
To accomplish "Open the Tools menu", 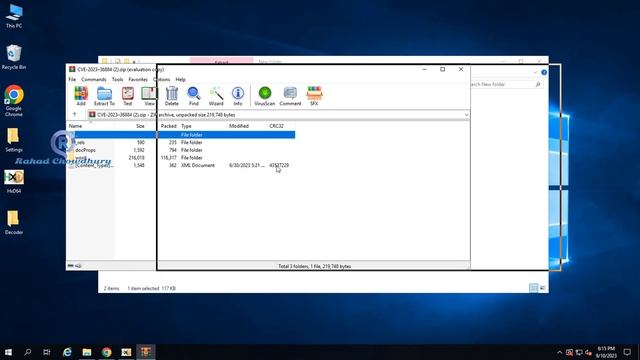I will [118, 80].
